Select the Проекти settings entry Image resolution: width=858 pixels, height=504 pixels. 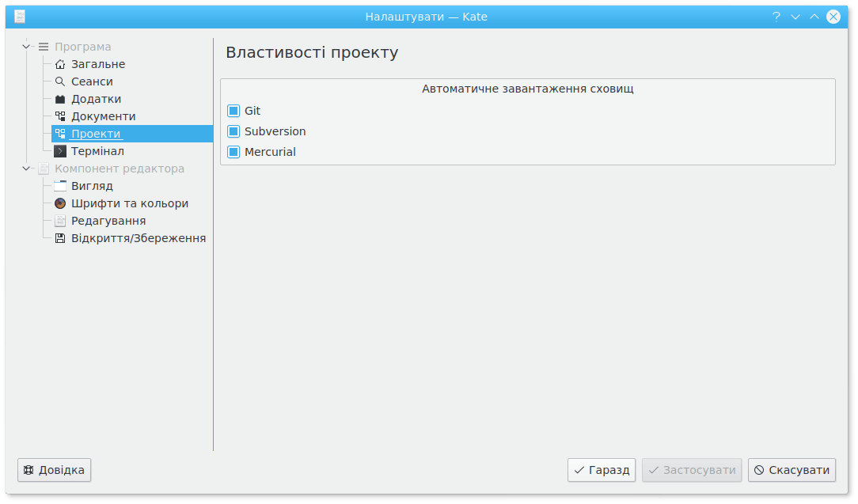point(96,134)
